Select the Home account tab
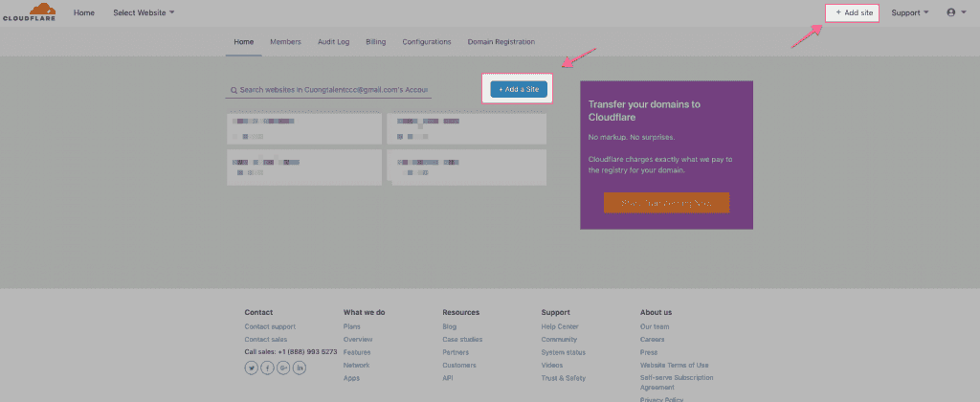This screenshot has height=402, width=980. coord(244,42)
